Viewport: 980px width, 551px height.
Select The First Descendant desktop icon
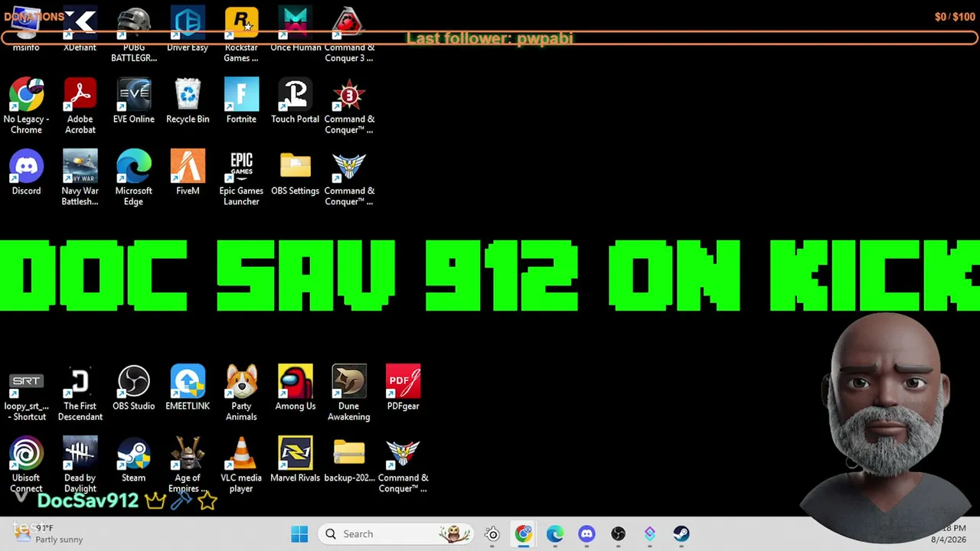point(80,393)
